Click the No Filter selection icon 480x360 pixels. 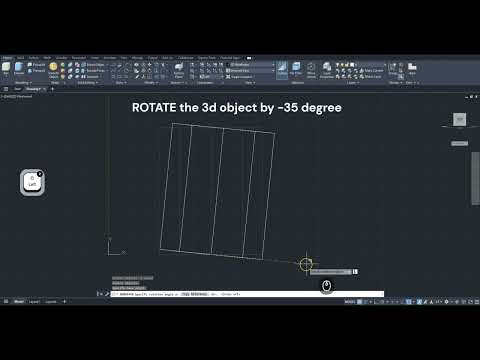[x=296, y=69]
